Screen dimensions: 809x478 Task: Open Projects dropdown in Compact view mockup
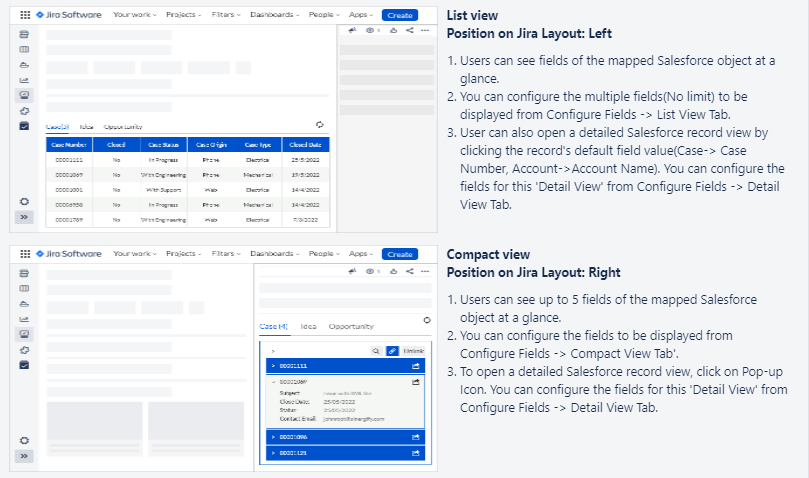(x=184, y=254)
